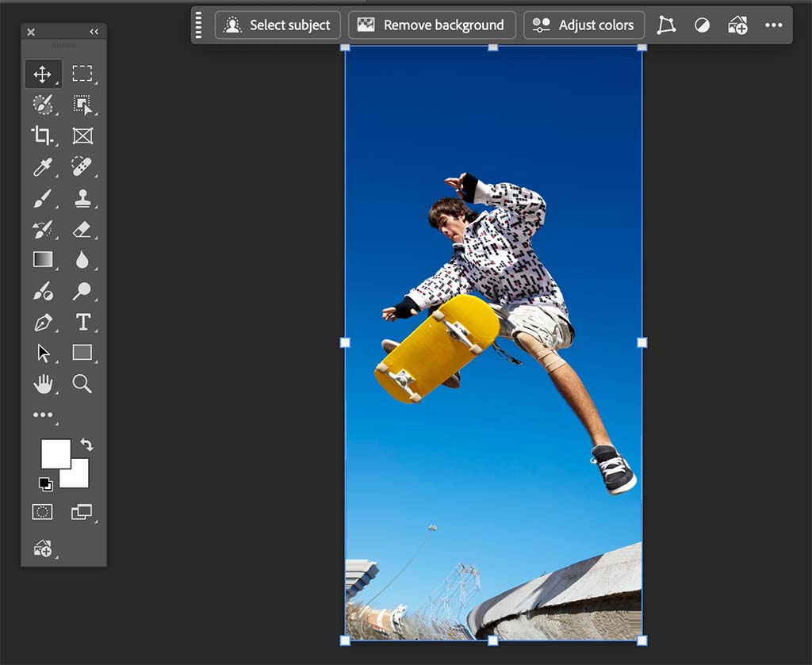812x665 pixels.
Task: Select the Adjustment Brush tool
Action: [x=43, y=291]
